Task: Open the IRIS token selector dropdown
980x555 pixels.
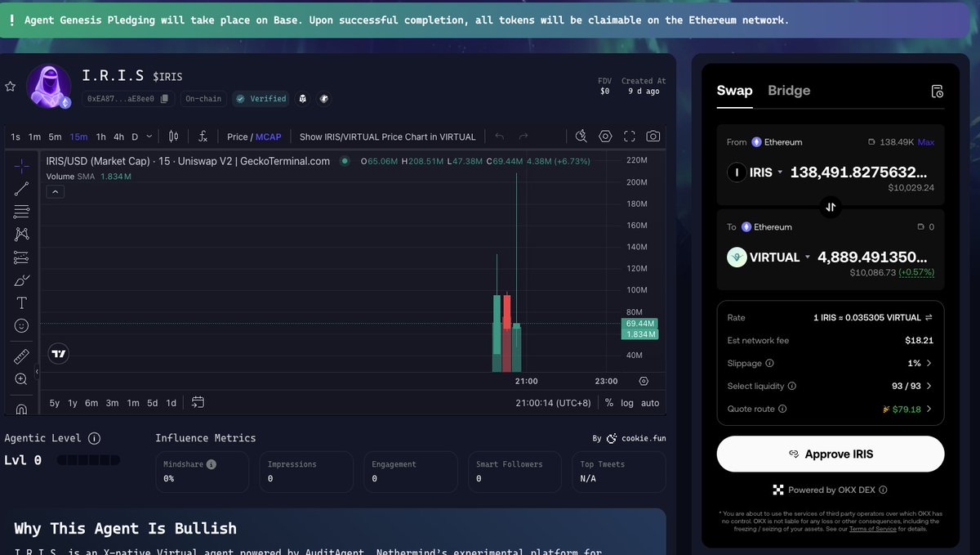Action: pyautogui.click(x=755, y=172)
